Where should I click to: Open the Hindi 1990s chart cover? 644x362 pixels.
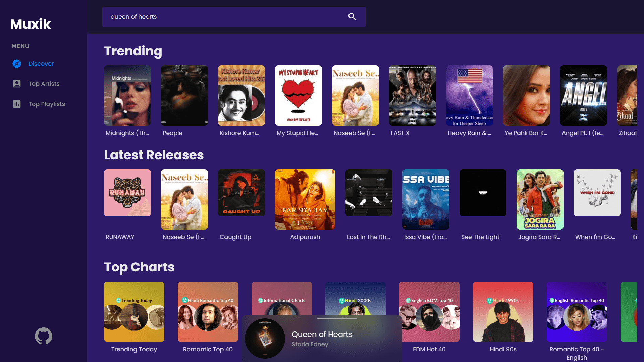503,312
